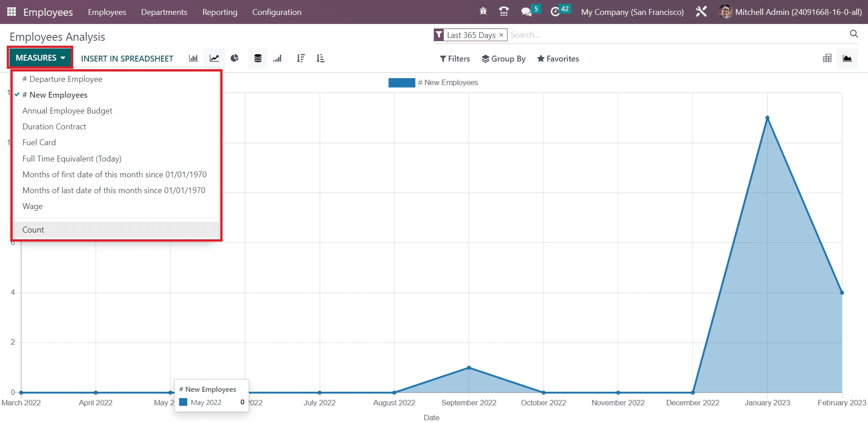Toggle the # New Employees measure

point(58,95)
